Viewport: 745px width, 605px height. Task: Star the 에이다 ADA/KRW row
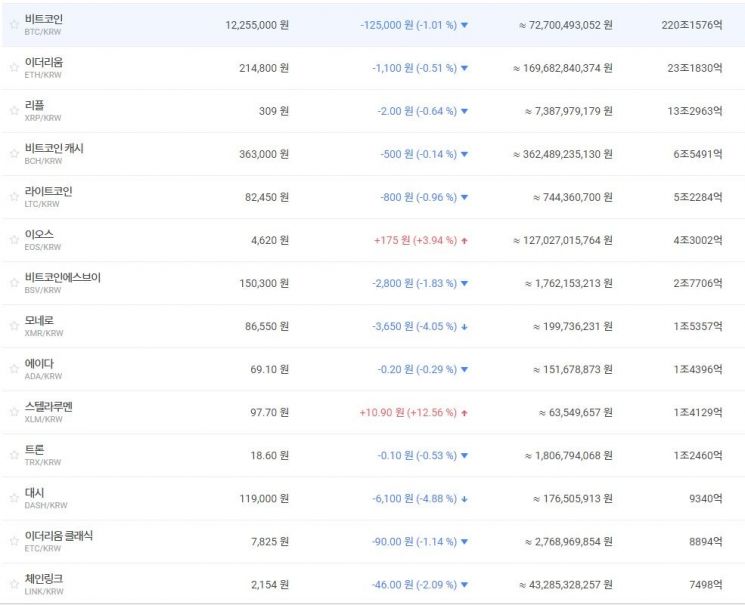coord(14,368)
